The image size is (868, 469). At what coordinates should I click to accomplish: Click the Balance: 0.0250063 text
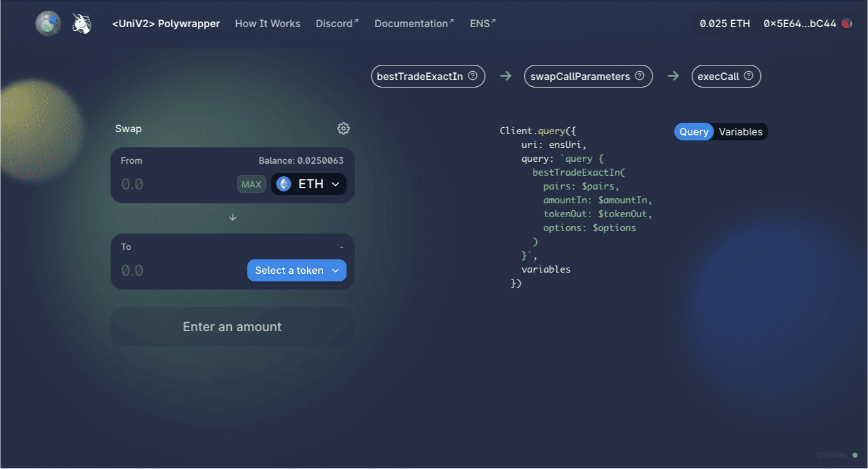[x=301, y=161]
